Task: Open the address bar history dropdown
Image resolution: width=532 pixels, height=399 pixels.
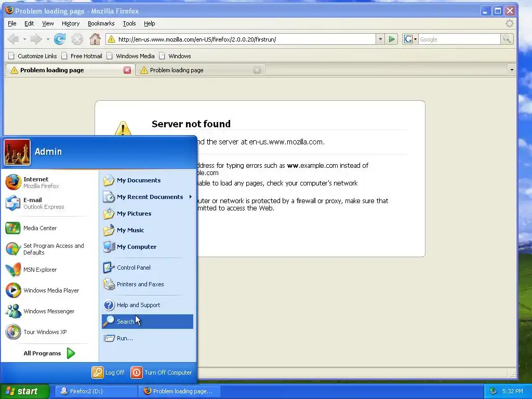Action: (380, 39)
